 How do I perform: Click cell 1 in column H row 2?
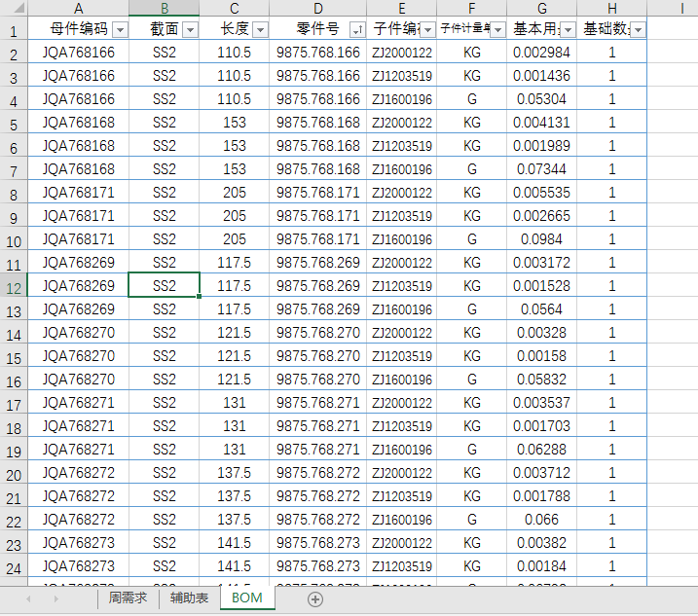[x=612, y=53]
